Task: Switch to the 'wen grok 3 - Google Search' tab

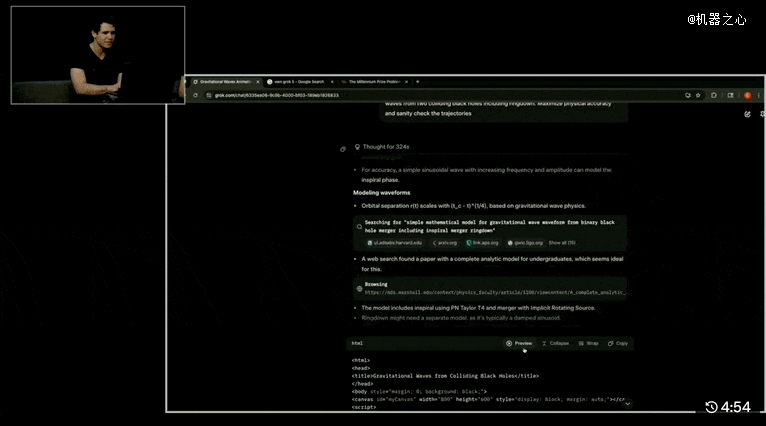Action: [x=296, y=81]
